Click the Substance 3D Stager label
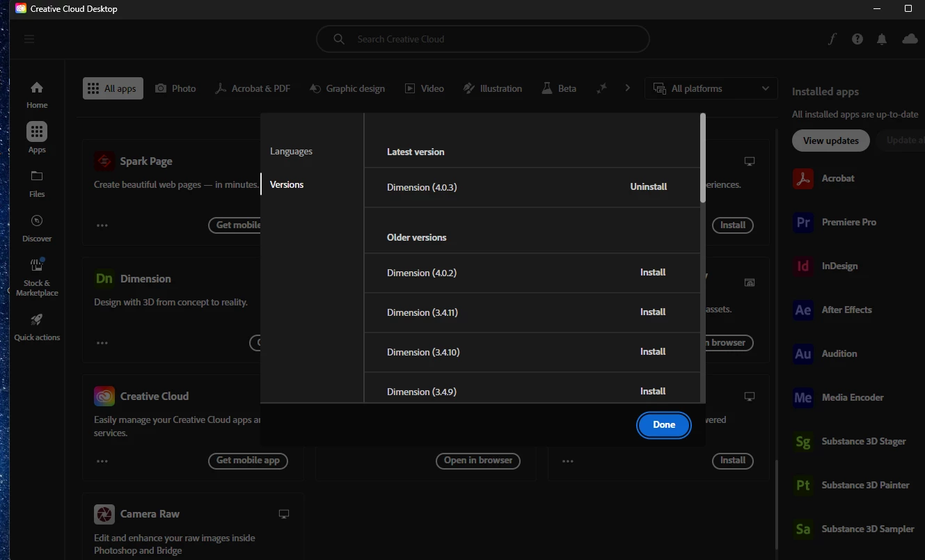This screenshot has height=560, width=925. pos(864,441)
